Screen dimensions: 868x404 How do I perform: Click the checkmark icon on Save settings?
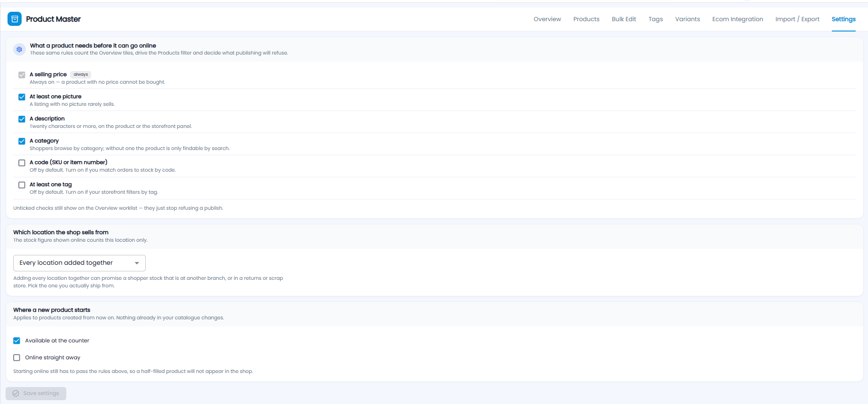coord(16,393)
